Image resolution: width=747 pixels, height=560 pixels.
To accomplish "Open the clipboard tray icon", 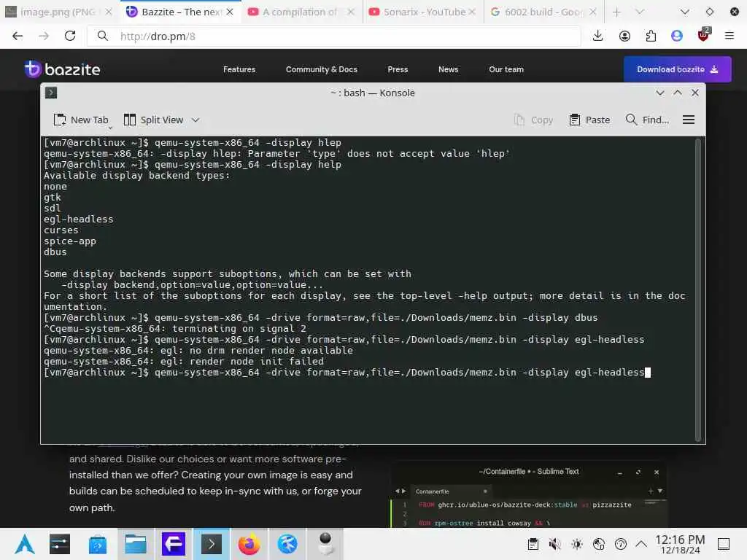I will click(x=533, y=544).
